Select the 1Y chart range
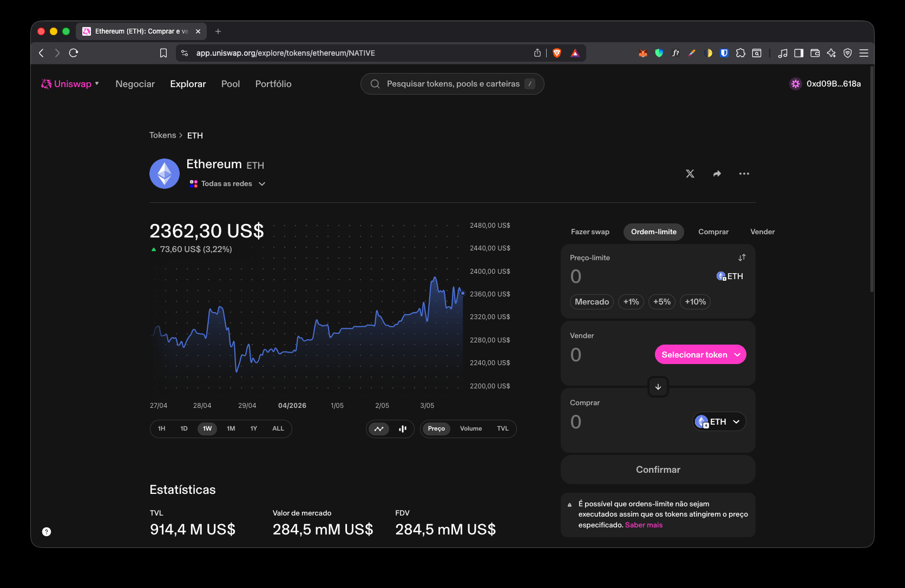 pyautogui.click(x=254, y=429)
